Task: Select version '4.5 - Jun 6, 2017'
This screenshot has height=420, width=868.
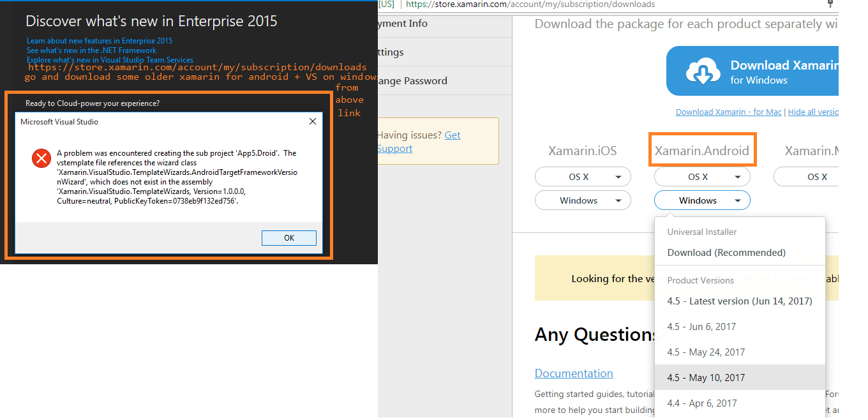Action: (x=740, y=327)
